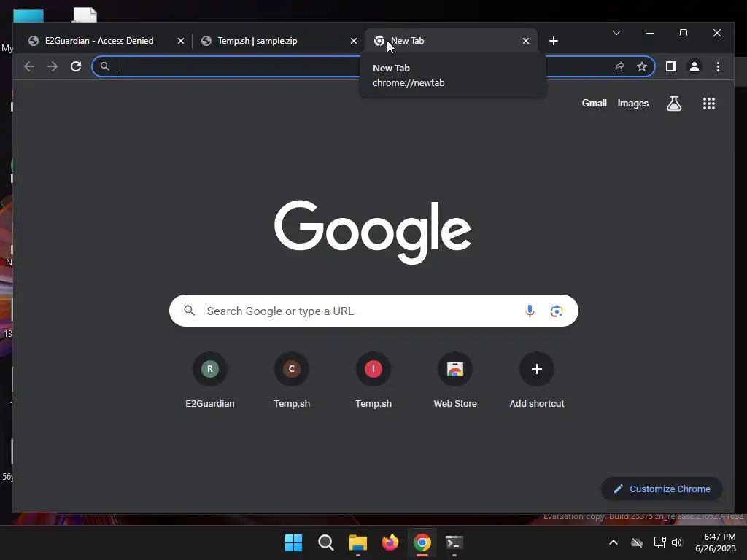747x560 pixels.
Task: Start voice search with microphone icon
Action: click(530, 311)
